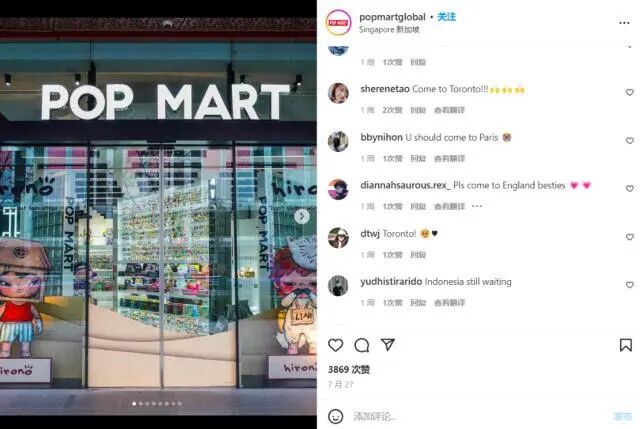The image size is (640, 429).
Task: Open emoji picker in comment box
Action: [336, 416]
